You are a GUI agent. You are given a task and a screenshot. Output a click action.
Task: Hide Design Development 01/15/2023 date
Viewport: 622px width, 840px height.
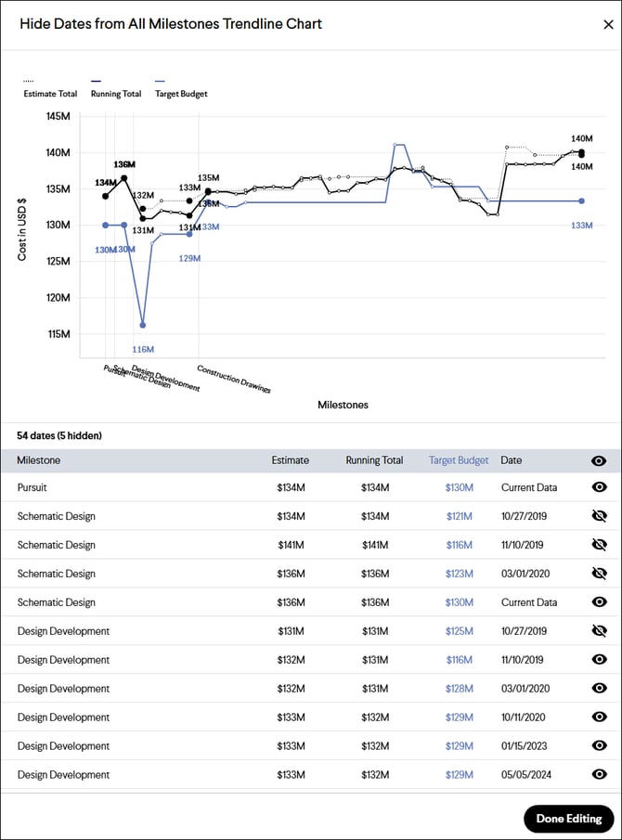point(599,746)
